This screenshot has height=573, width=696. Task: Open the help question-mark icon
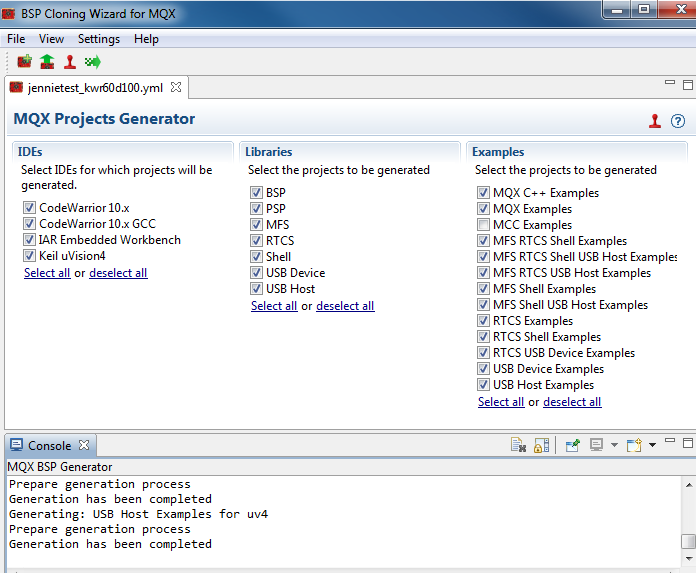(x=678, y=121)
